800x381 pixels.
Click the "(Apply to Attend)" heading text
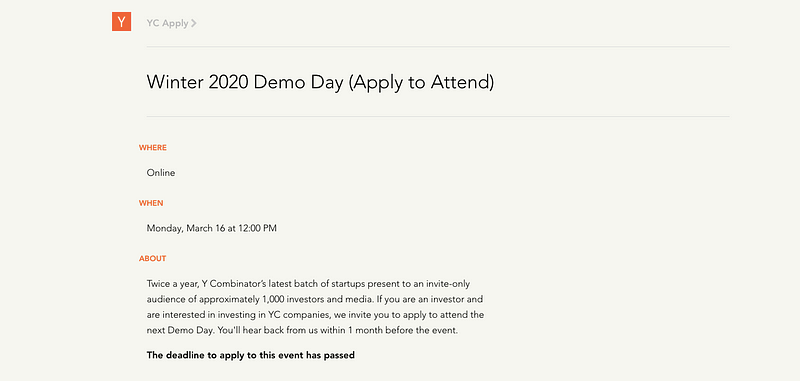[x=421, y=82]
